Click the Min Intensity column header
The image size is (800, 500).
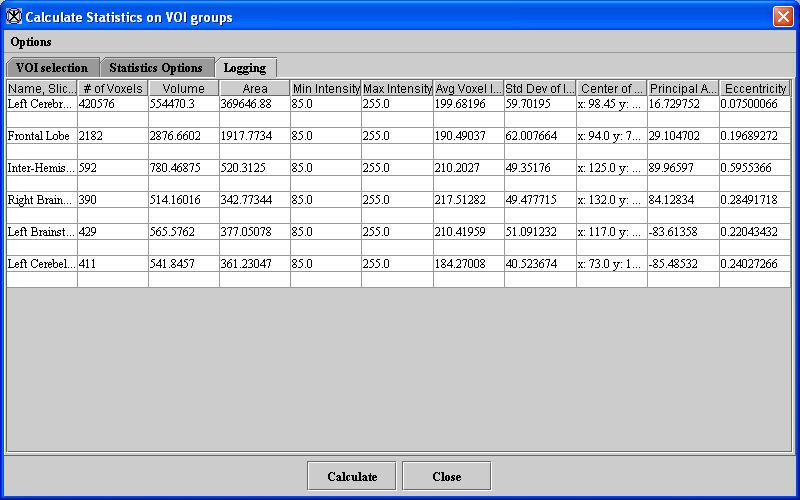[325, 89]
